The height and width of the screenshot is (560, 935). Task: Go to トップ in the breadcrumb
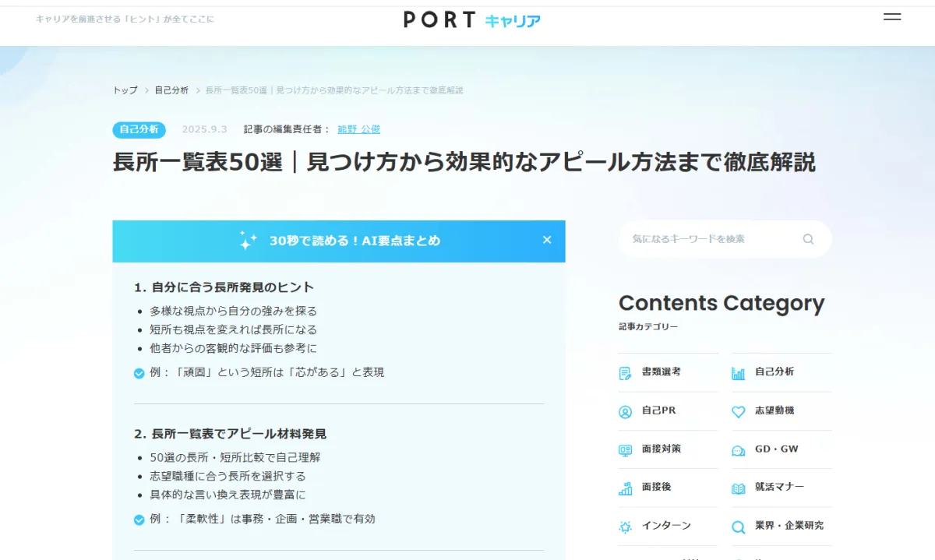125,90
